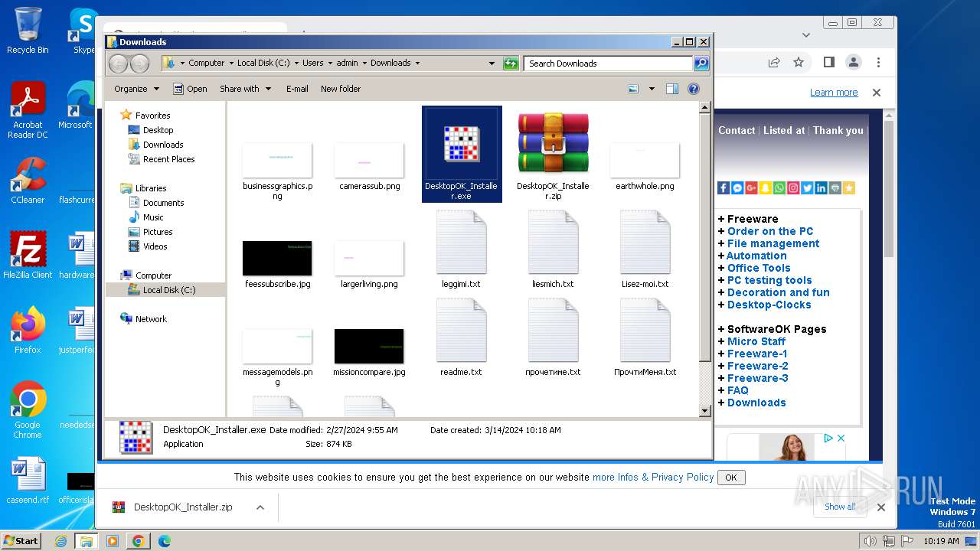Bookmark page with Chrome star icon

(799, 63)
